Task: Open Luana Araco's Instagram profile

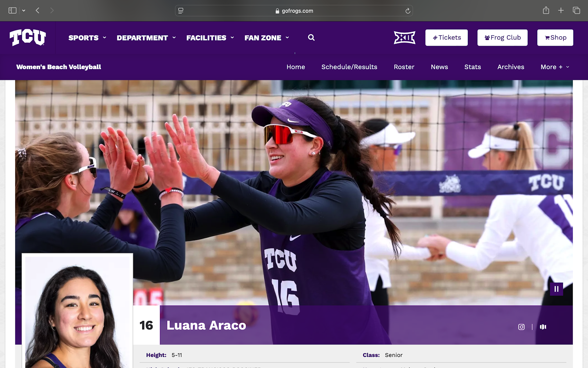Action: pyautogui.click(x=521, y=327)
